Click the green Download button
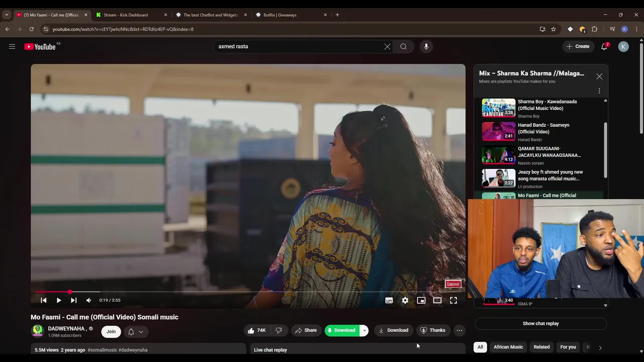Screen dimensions: 644x362 [342, 330]
